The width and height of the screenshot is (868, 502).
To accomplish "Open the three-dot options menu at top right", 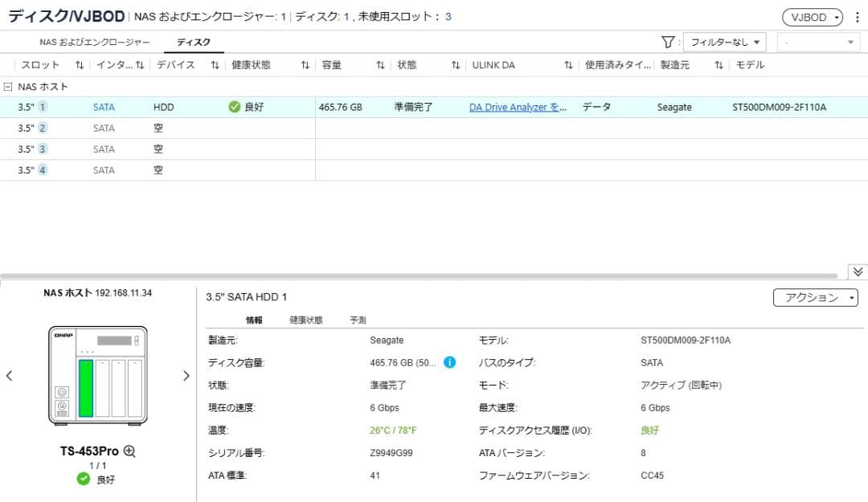I will point(859,16).
